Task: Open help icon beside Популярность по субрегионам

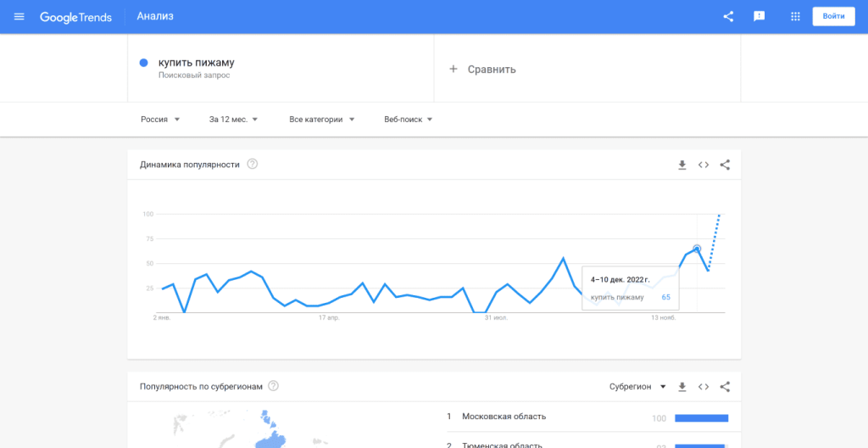Action: point(273,387)
